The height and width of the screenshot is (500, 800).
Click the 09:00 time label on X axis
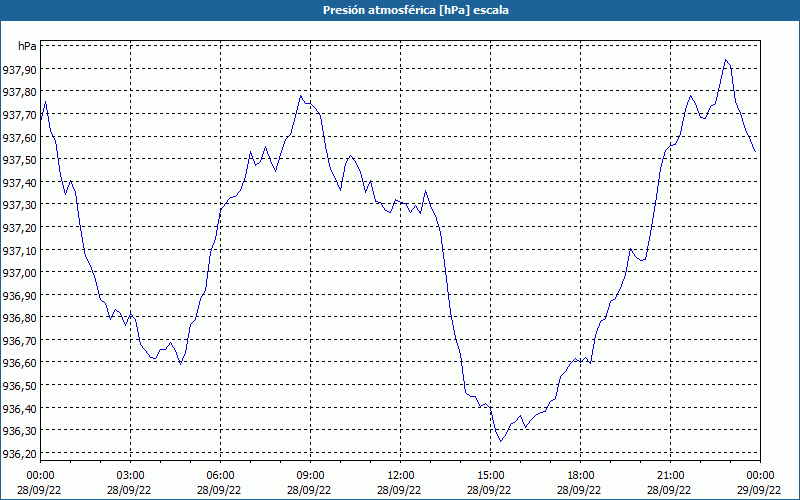coord(310,476)
